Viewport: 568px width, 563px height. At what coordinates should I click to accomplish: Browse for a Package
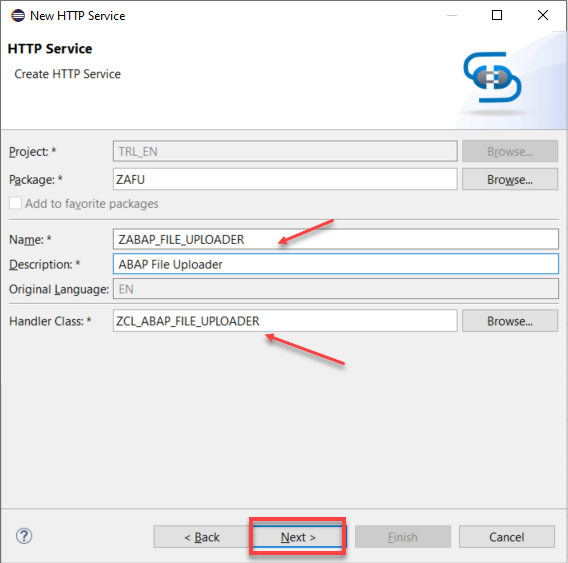(x=510, y=179)
